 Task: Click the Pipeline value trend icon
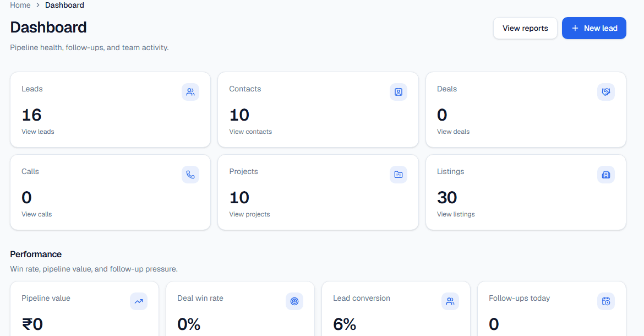139,301
